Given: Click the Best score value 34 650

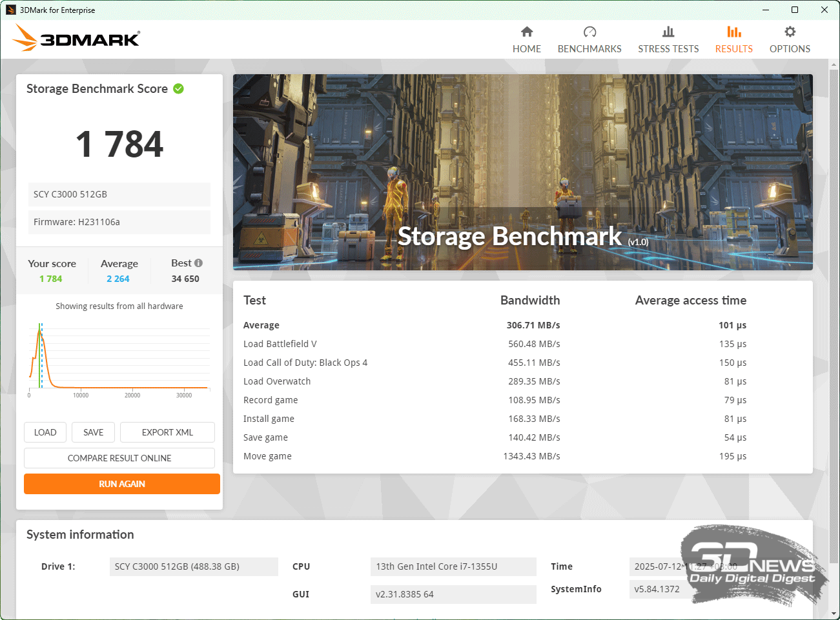Looking at the screenshot, I should tap(185, 279).
